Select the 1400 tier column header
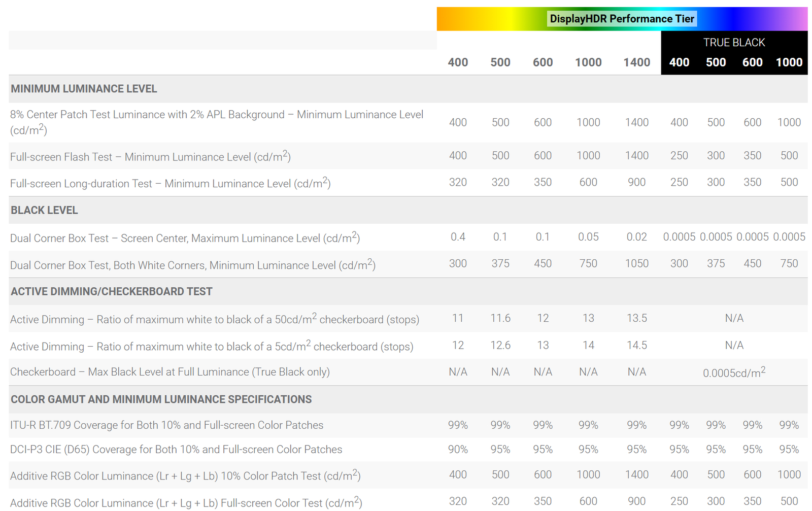 pyautogui.click(x=636, y=62)
